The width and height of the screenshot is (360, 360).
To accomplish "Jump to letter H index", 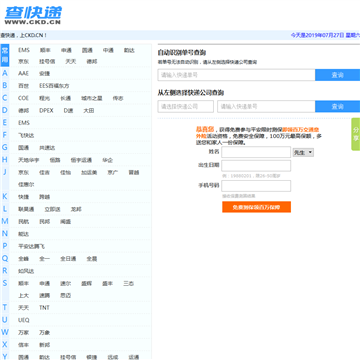I will [5, 160].
